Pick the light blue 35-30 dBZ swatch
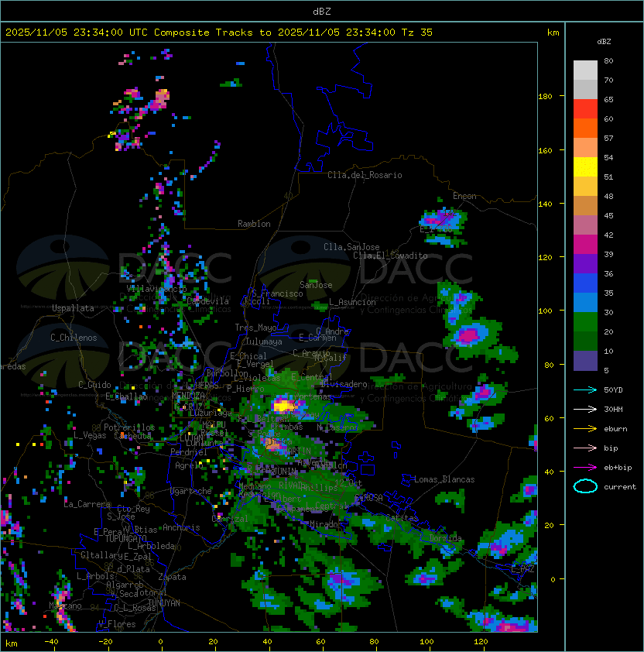The width and height of the screenshot is (644, 652). pos(585,303)
